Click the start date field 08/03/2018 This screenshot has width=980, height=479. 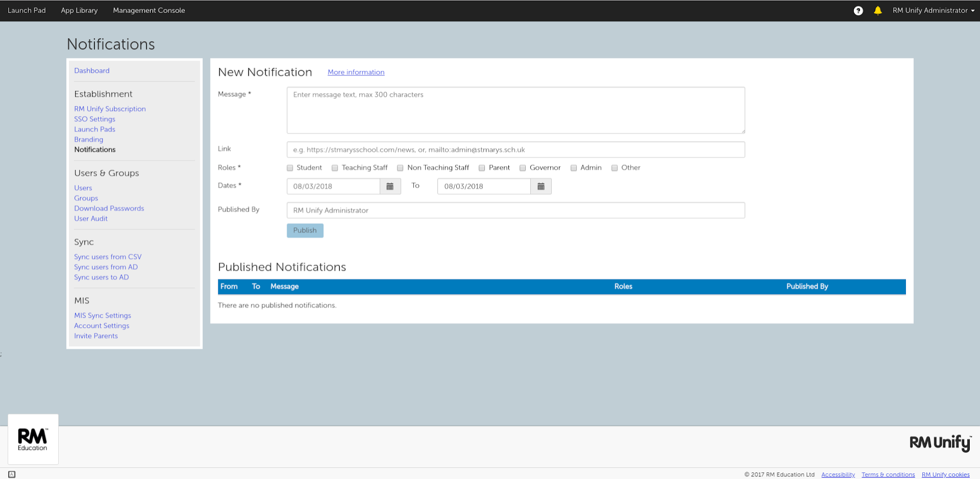(x=333, y=186)
